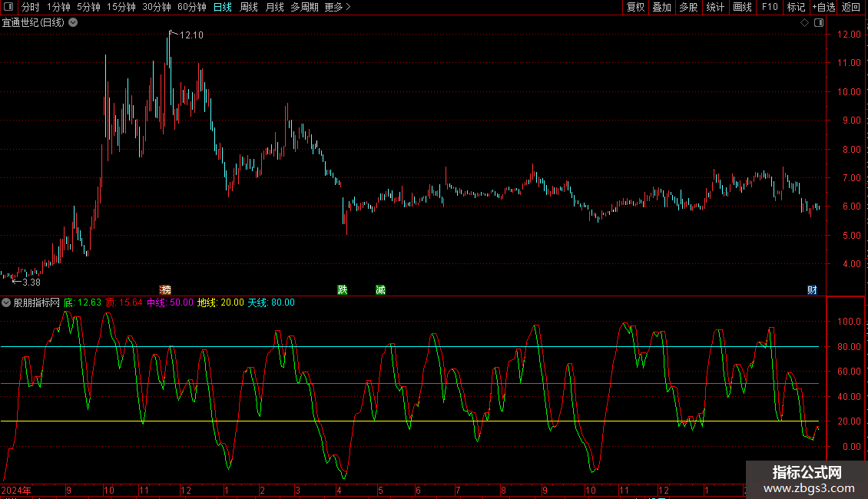Expand the 更多 more periods menu

(338, 7)
